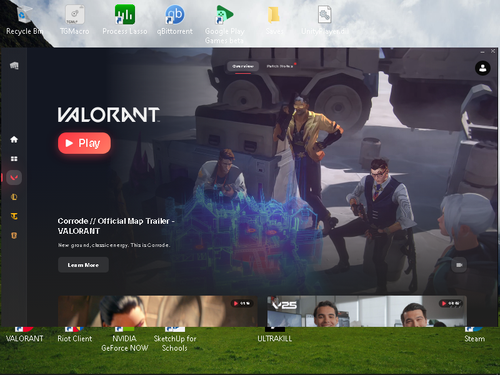Select the VALORANT icon in the sidebar
The height and width of the screenshot is (375, 500).
tap(14, 178)
